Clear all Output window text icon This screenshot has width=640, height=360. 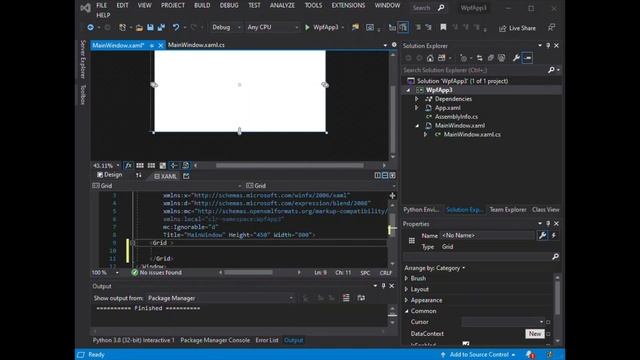point(346,298)
